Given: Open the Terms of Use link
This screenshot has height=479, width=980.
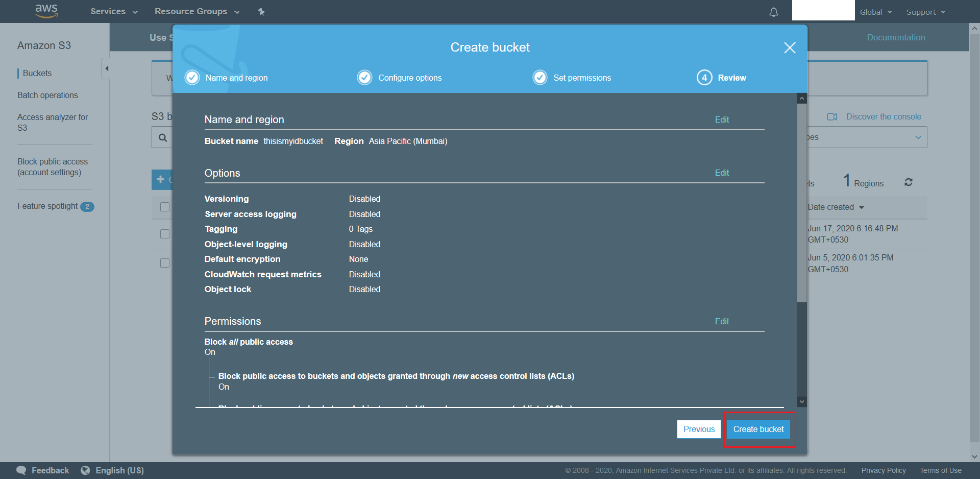Looking at the screenshot, I should pos(941,470).
